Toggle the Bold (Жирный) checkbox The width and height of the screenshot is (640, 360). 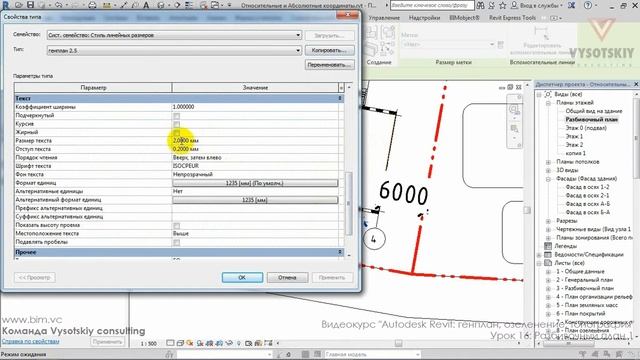176,133
